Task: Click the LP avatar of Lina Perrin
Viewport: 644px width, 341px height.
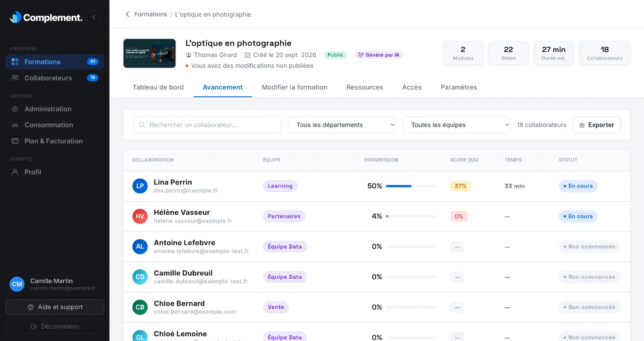Action: click(x=140, y=186)
